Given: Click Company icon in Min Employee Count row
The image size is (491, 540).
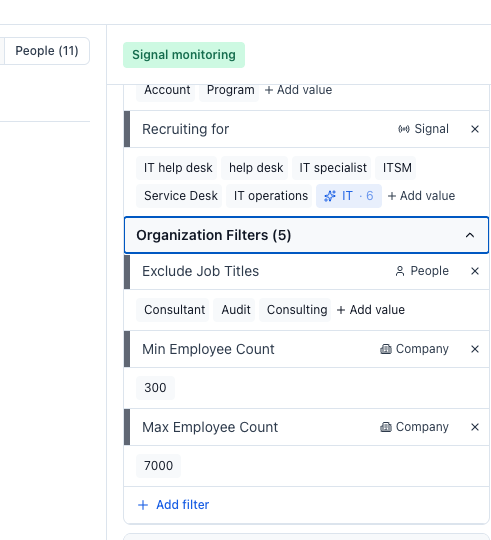Looking at the screenshot, I should coord(386,349).
